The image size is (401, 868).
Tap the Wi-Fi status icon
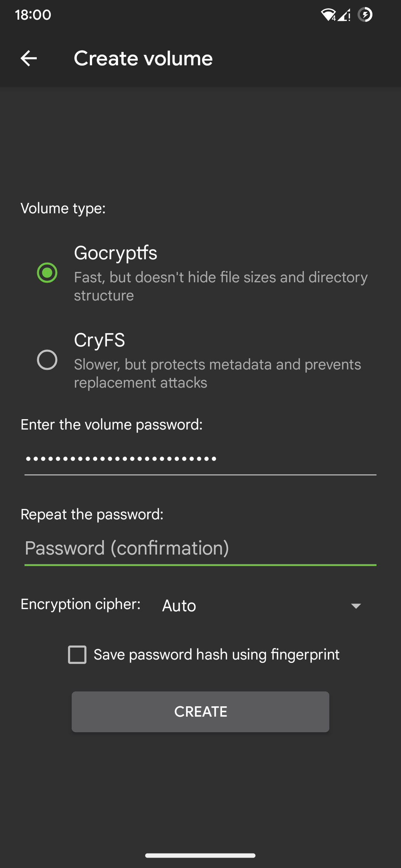(x=328, y=15)
